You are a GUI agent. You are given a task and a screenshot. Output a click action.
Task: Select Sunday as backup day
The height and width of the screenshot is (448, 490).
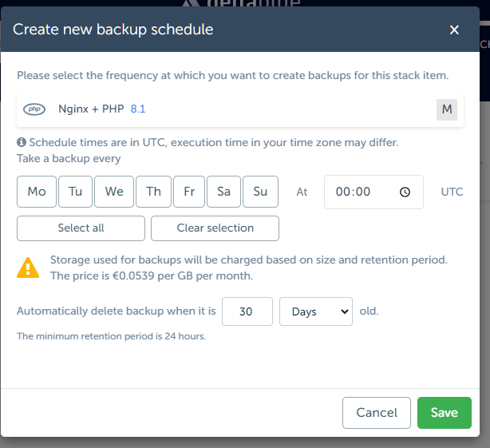[260, 192]
